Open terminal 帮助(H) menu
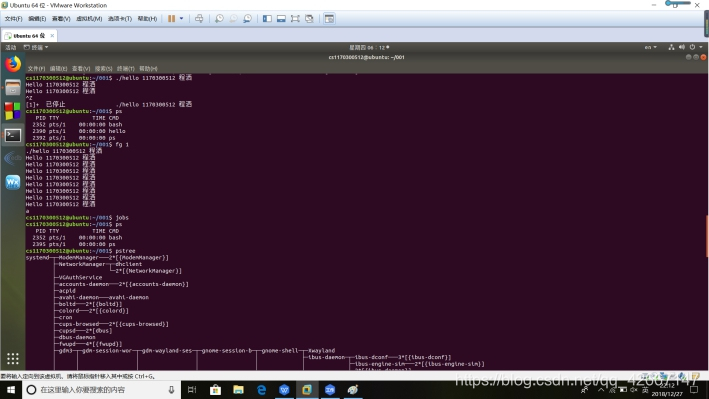 [148, 68]
